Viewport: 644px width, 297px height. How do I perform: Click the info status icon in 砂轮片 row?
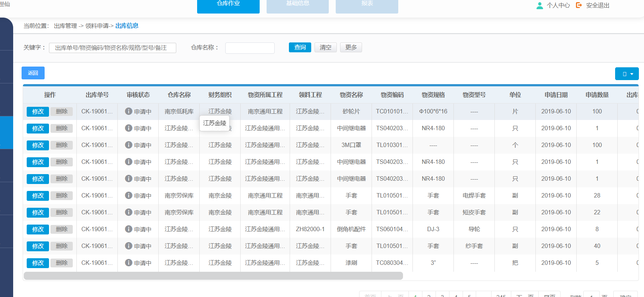pos(128,111)
